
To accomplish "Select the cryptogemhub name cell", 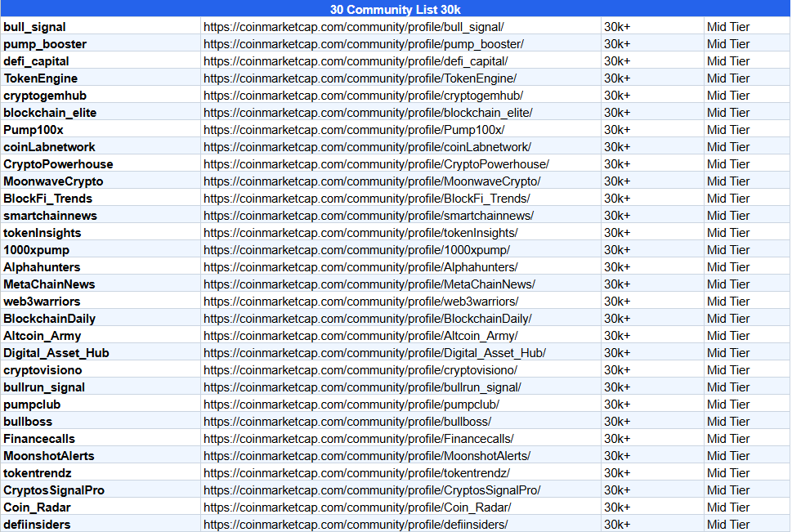I will click(101, 96).
